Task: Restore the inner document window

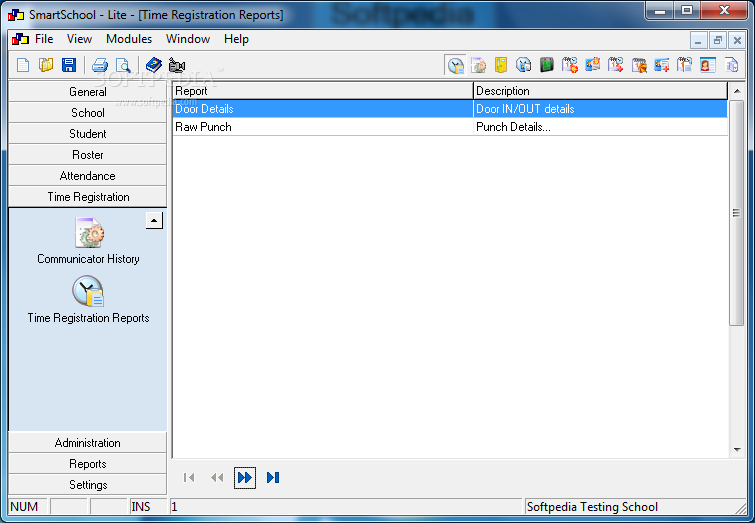Action: [717, 40]
